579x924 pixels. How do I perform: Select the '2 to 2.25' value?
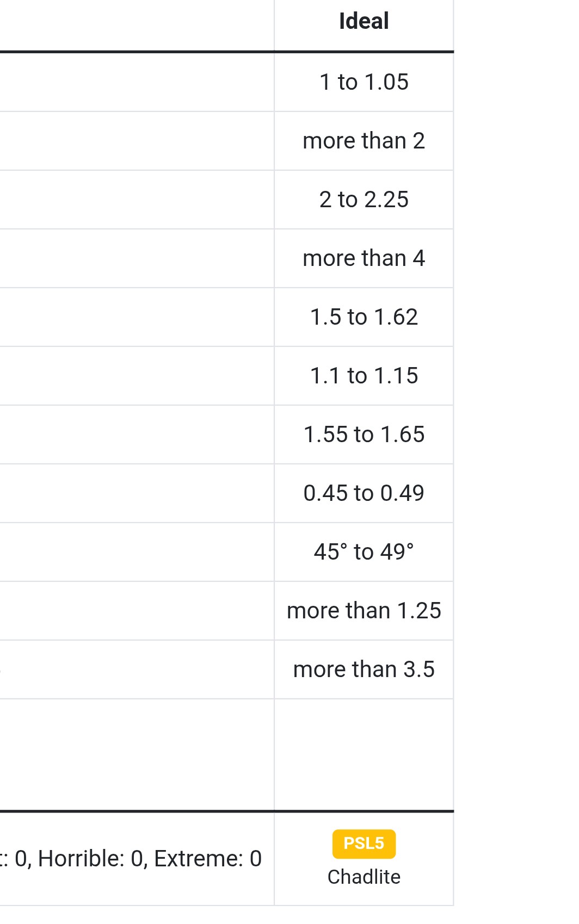pos(364,200)
